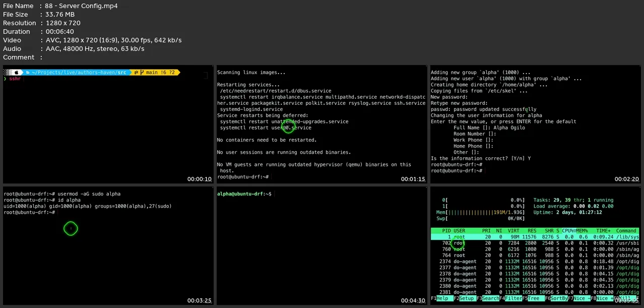Image resolution: width=644 pixels, height=308 pixels.
Task: Select the htop process row with PID 764
Action: click(535, 256)
